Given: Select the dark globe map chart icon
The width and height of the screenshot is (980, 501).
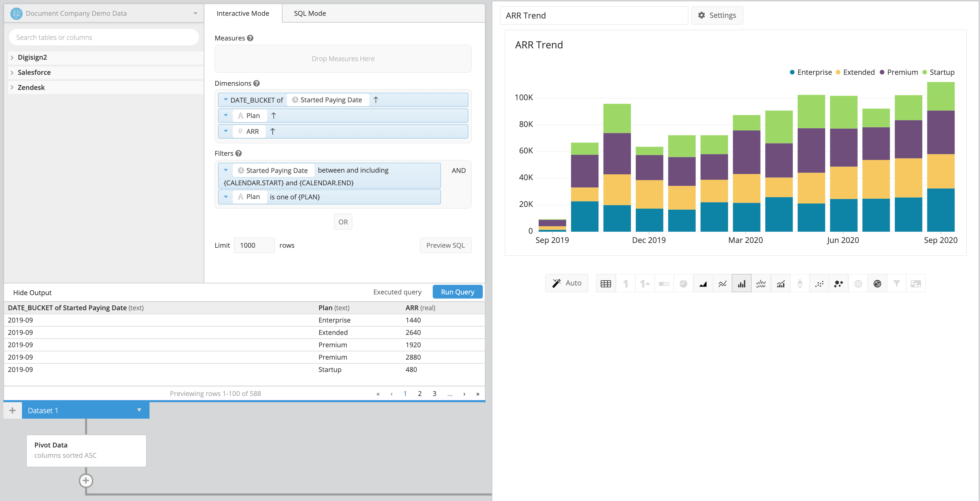Looking at the screenshot, I should (x=877, y=284).
